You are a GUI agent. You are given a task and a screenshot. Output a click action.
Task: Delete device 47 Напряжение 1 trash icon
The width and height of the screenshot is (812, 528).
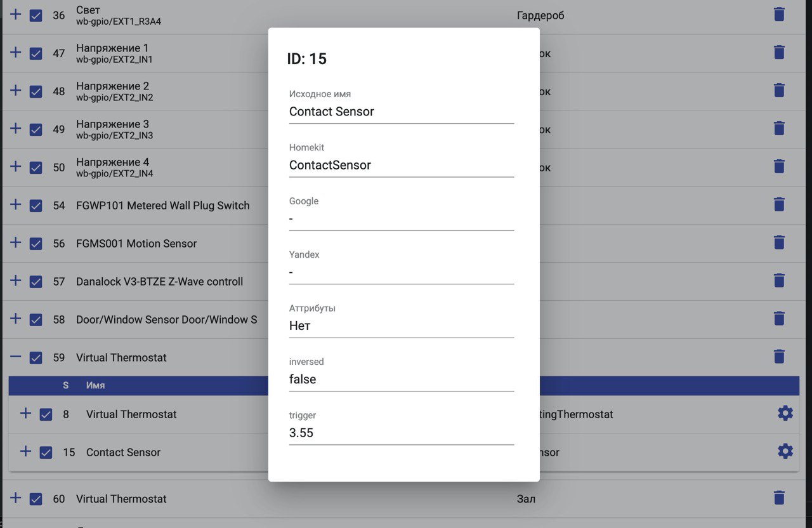tap(780, 53)
